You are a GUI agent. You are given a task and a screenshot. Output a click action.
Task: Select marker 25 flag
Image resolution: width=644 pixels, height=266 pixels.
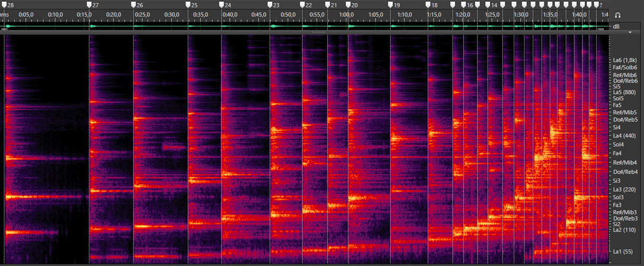click(x=188, y=5)
